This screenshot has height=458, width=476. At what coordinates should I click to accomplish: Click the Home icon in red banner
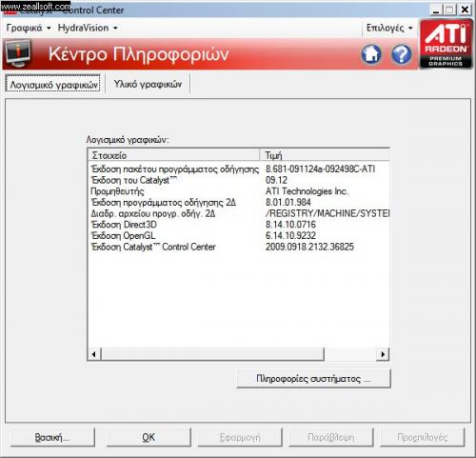pyautogui.click(x=371, y=54)
